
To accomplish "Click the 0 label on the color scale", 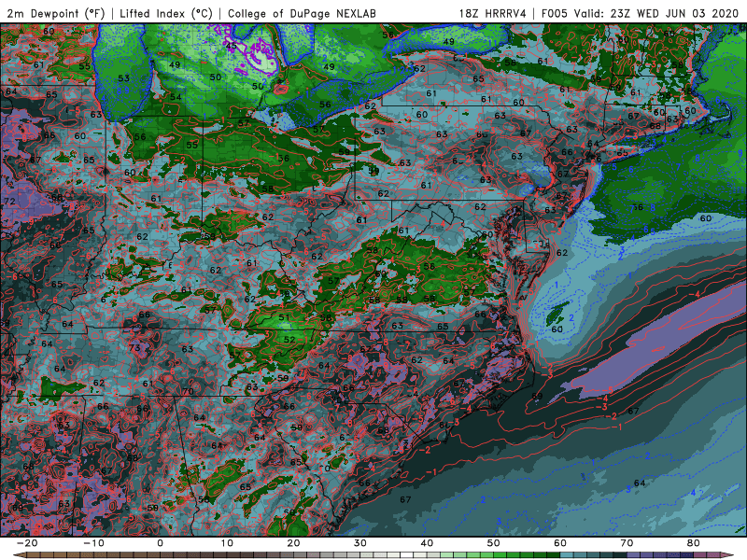I will click(x=160, y=543).
